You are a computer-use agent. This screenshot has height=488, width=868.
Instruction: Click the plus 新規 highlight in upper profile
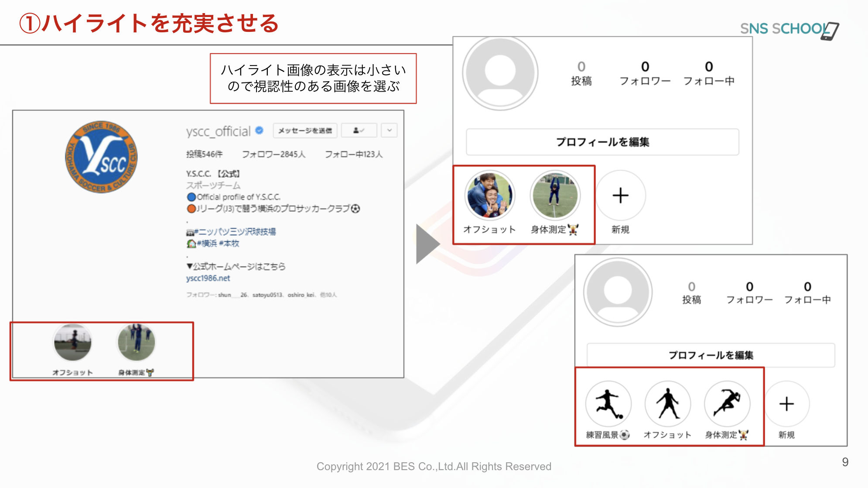tap(620, 196)
